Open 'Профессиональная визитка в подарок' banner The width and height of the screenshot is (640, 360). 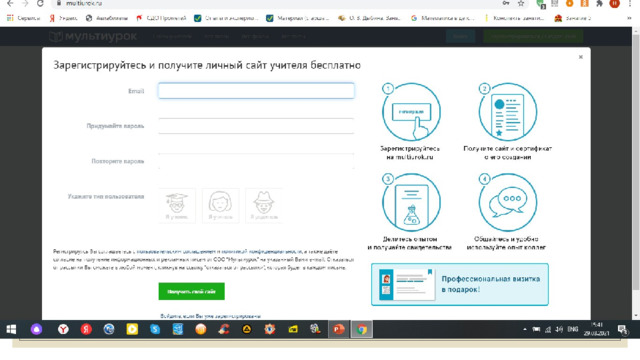[x=460, y=284]
